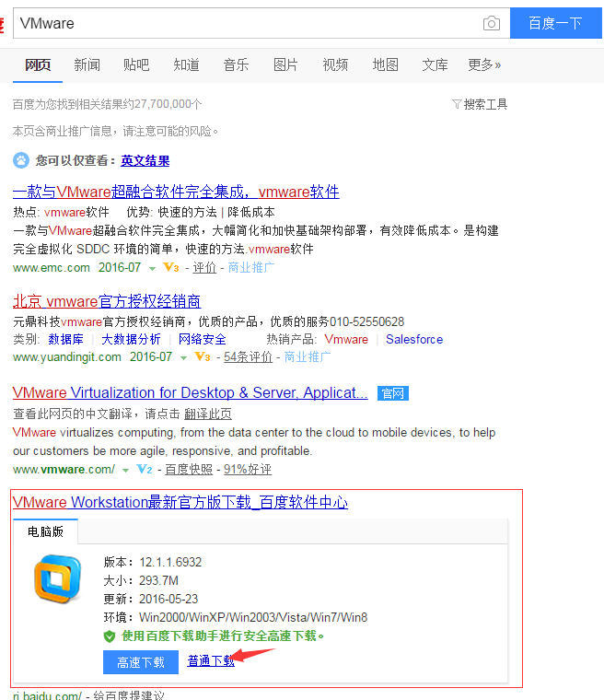This screenshot has width=604, height=700.
Task: Click the 54条评价 reviews link
Action: (x=248, y=356)
